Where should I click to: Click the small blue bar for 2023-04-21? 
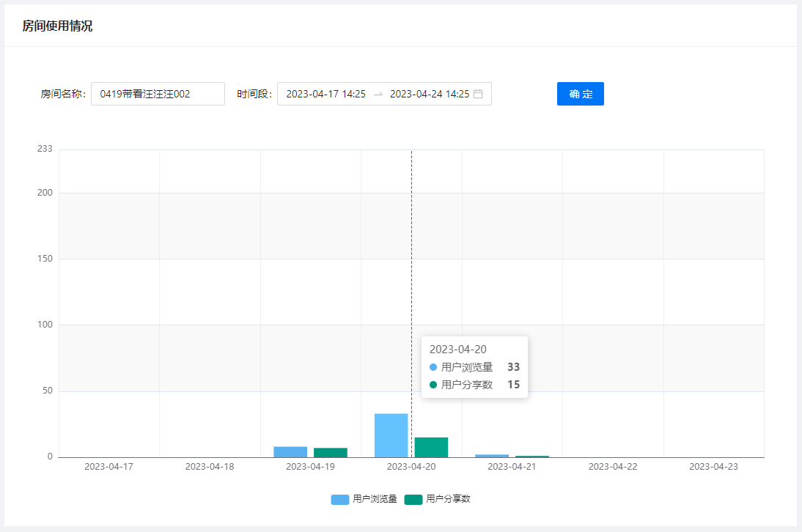point(492,456)
